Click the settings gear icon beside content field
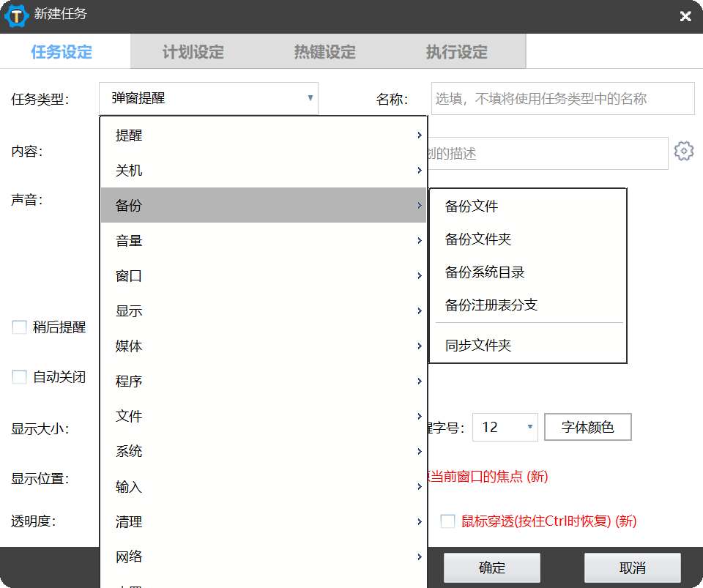Image resolution: width=703 pixels, height=588 pixels. tap(683, 152)
